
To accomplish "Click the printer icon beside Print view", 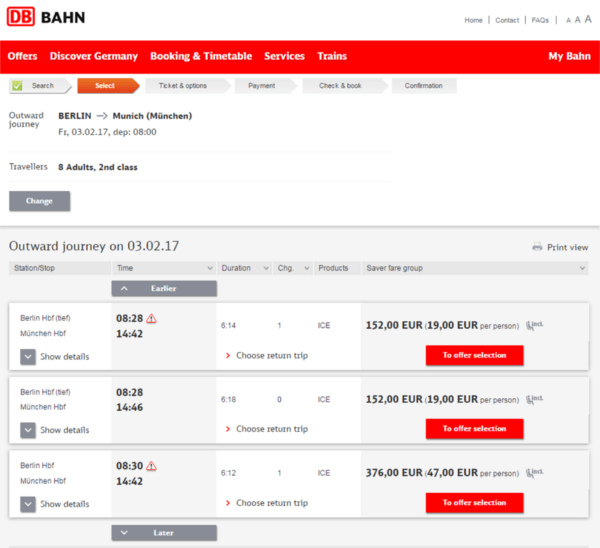I will [x=537, y=247].
